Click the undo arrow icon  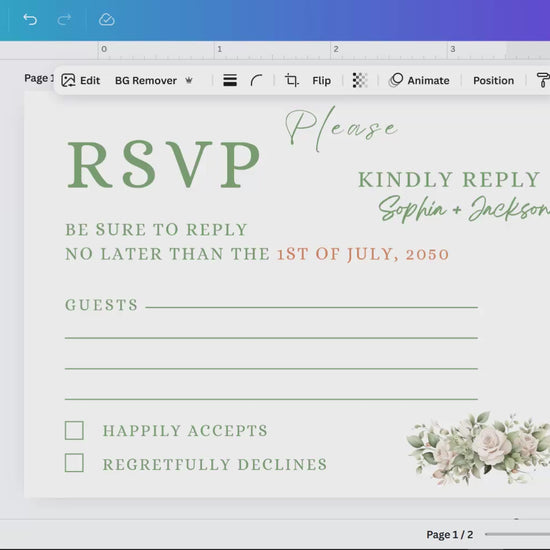pos(30,20)
